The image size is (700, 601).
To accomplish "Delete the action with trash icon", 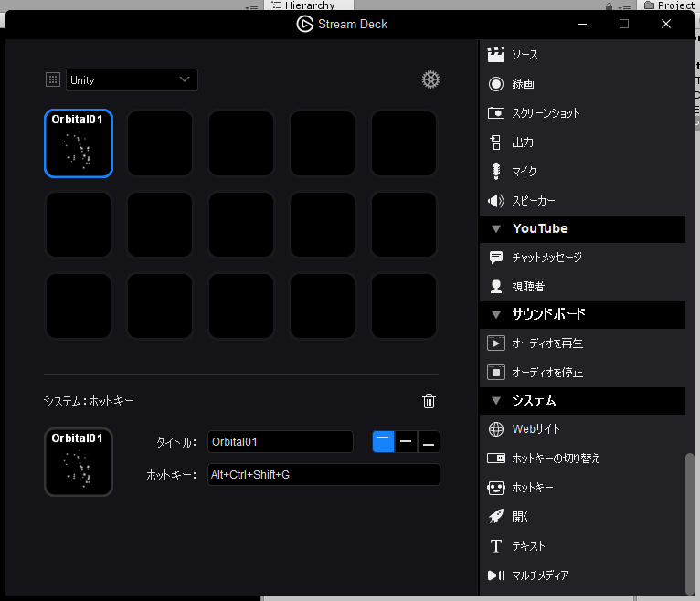I will (429, 401).
